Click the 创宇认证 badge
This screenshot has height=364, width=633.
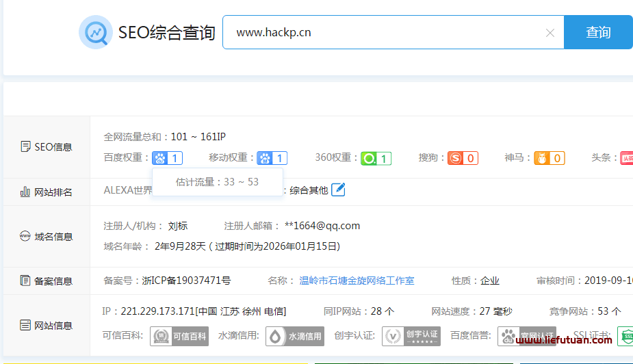[411, 336]
